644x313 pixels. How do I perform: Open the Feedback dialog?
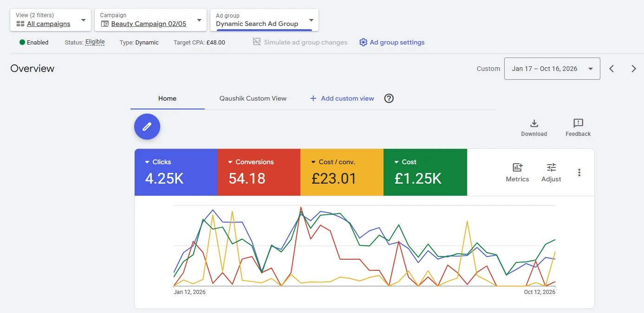coord(578,128)
